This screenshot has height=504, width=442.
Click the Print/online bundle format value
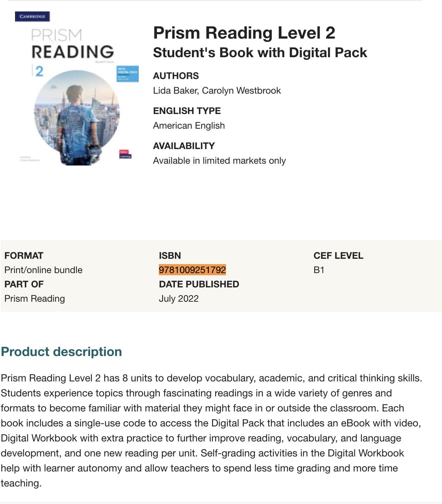pyautogui.click(x=43, y=270)
